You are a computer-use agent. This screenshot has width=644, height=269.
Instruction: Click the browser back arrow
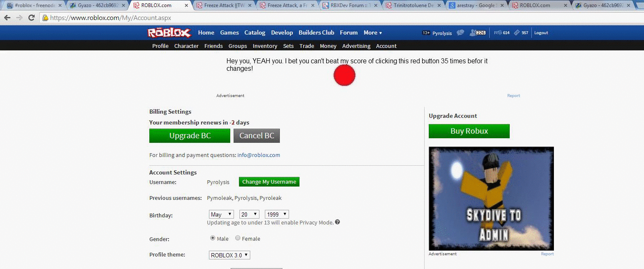(x=7, y=18)
